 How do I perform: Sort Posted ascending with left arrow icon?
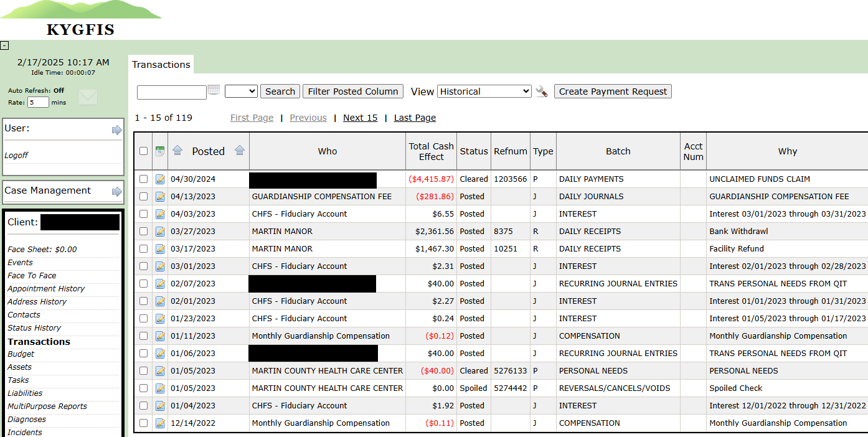177,151
